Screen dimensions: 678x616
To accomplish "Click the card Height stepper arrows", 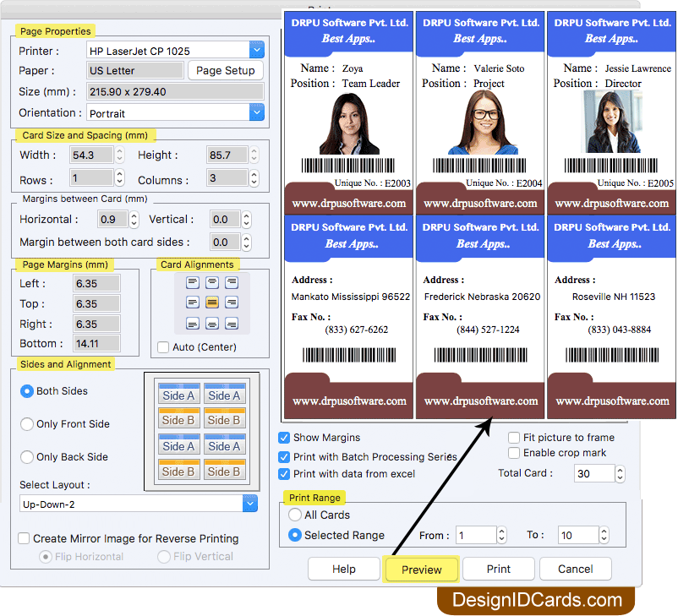I will click(x=254, y=155).
